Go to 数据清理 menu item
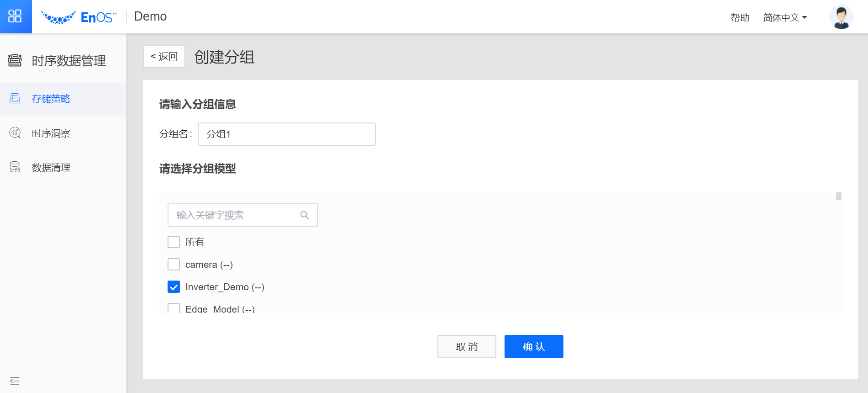Screen dimensions: 868x393 (51, 168)
